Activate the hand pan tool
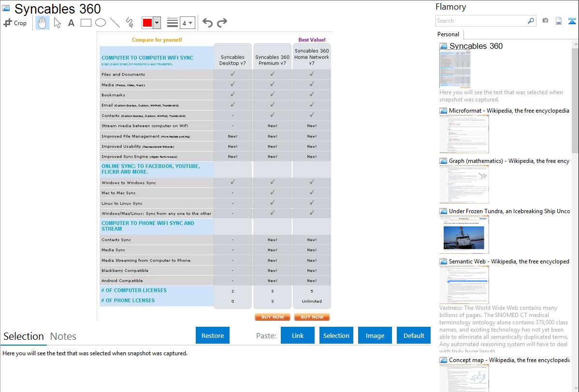This screenshot has width=579, height=392. (42, 23)
